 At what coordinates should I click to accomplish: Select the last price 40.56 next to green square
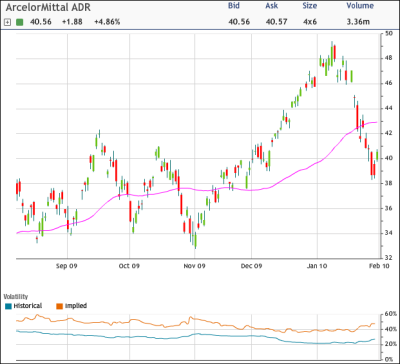(x=41, y=22)
